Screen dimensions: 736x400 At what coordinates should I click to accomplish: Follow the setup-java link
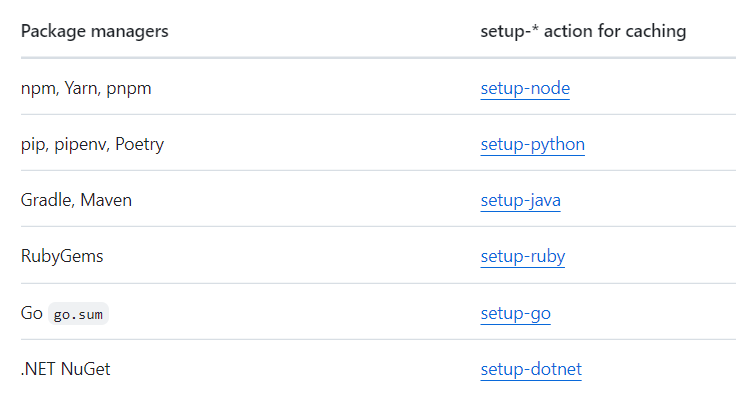pos(520,200)
